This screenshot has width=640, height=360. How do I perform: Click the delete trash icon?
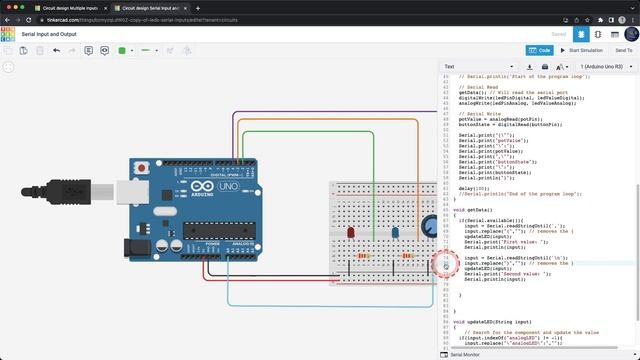40,51
